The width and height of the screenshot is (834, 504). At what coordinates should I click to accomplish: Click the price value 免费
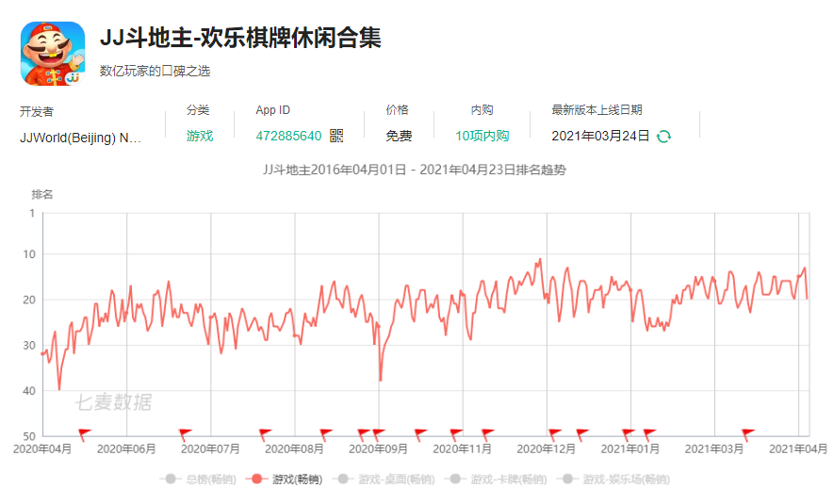pos(399,136)
